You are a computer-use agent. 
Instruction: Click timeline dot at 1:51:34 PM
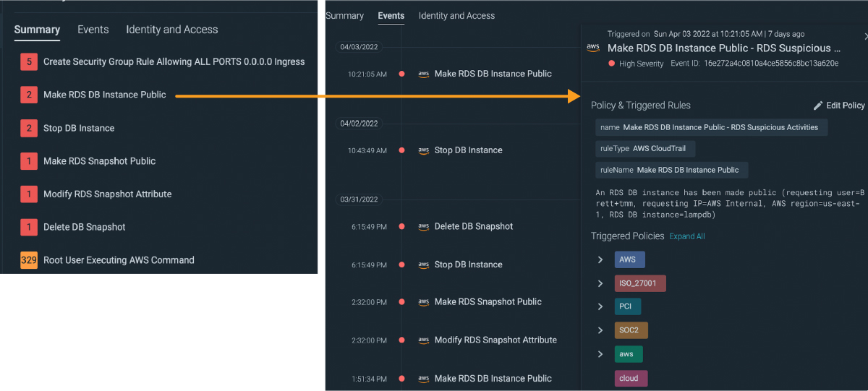(401, 379)
